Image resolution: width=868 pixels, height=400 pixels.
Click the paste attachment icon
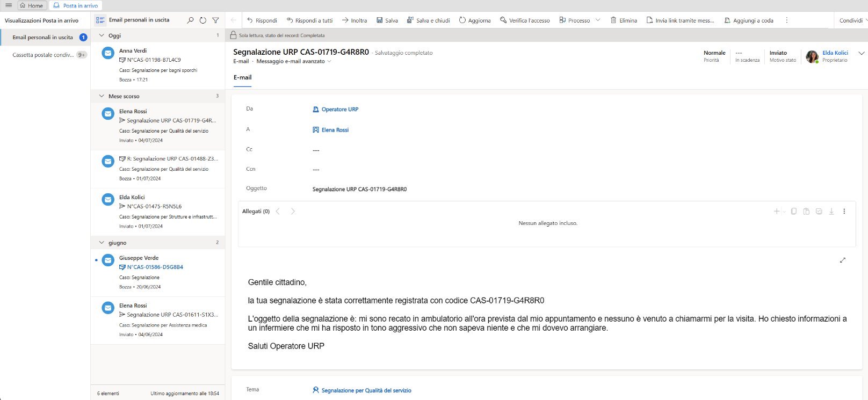click(806, 212)
